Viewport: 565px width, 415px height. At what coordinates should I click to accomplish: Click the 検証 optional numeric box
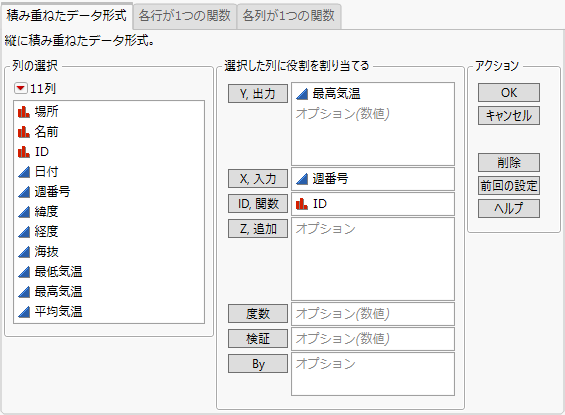tap(373, 339)
